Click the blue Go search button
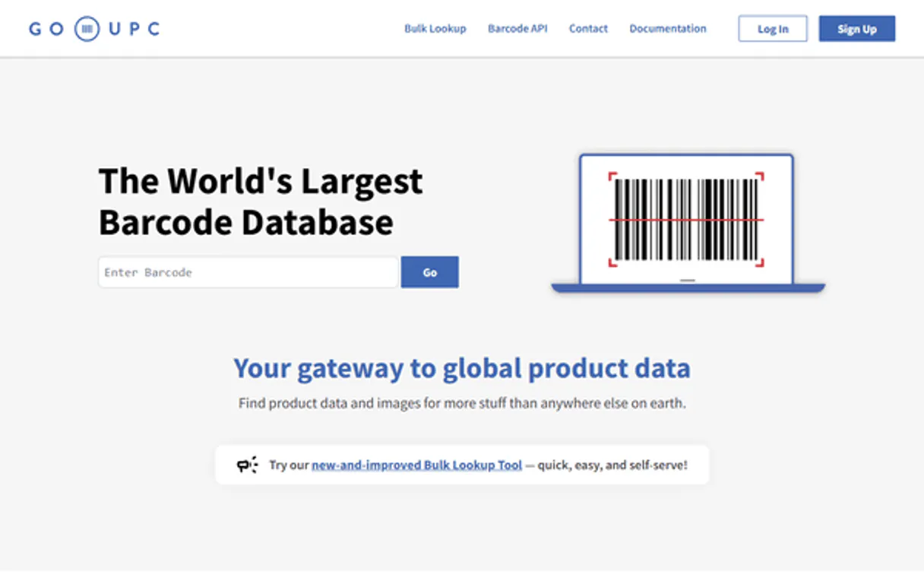The height and width of the screenshot is (578, 924). pyautogui.click(x=429, y=272)
